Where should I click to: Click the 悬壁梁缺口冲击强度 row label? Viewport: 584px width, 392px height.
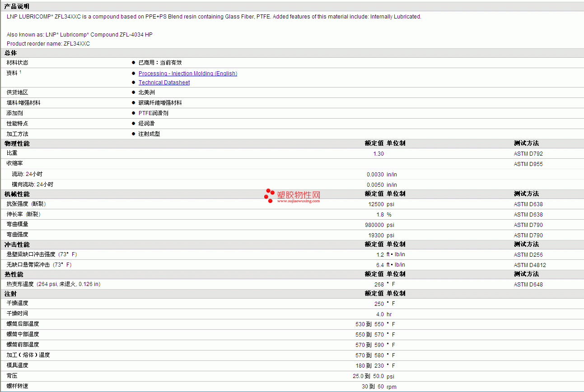[x=42, y=254]
